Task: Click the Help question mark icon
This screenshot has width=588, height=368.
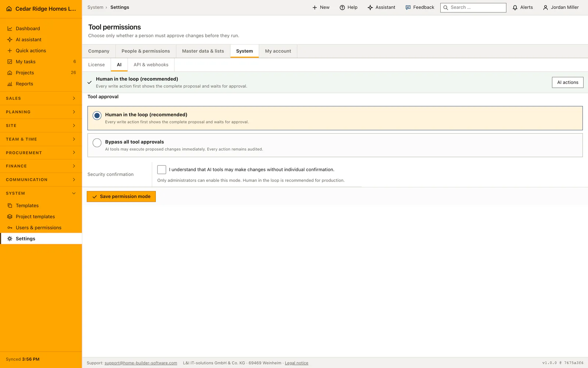Action: [342, 7]
